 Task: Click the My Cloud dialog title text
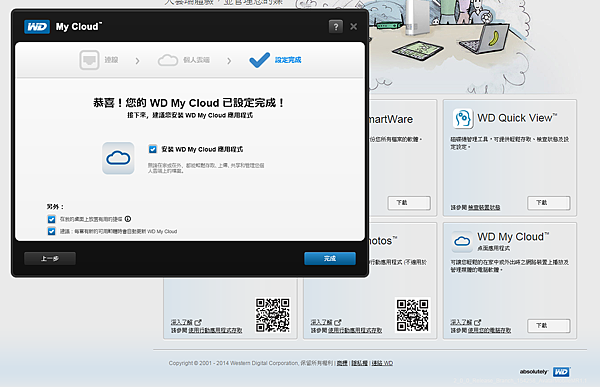click(x=79, y=27)
